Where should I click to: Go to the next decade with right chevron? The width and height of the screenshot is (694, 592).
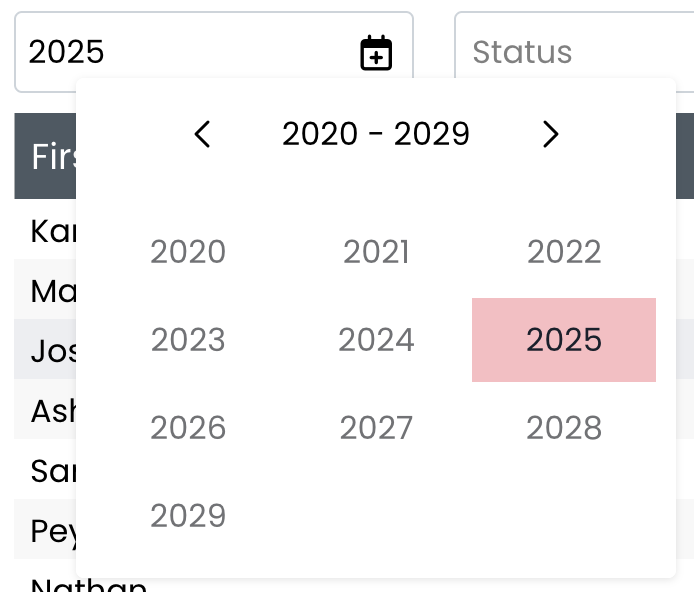point(550,134)
